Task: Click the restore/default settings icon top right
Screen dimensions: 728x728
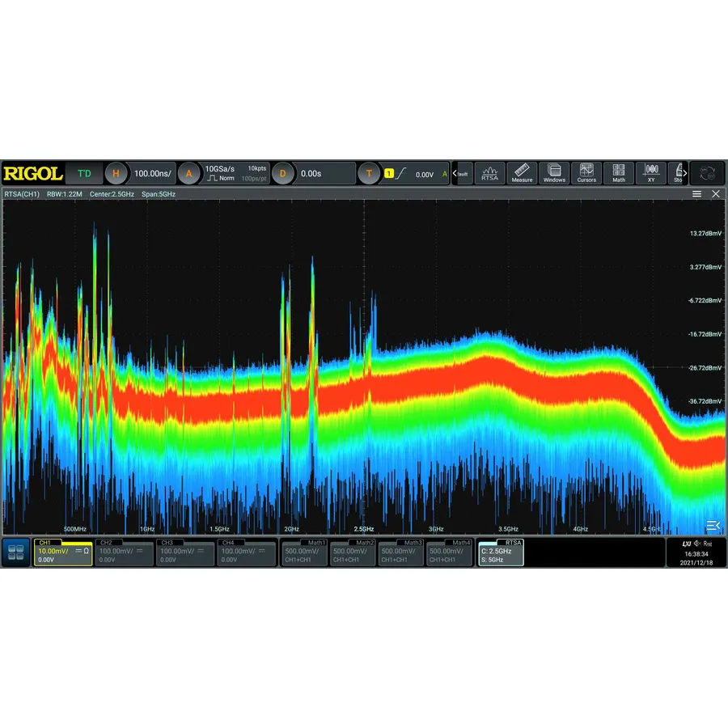Action: point(708,171)
